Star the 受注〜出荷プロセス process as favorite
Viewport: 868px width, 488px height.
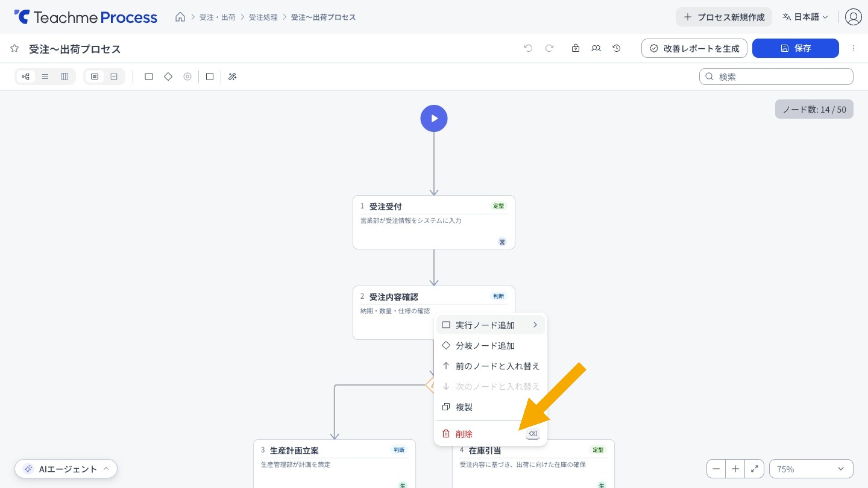coord(14,48)
